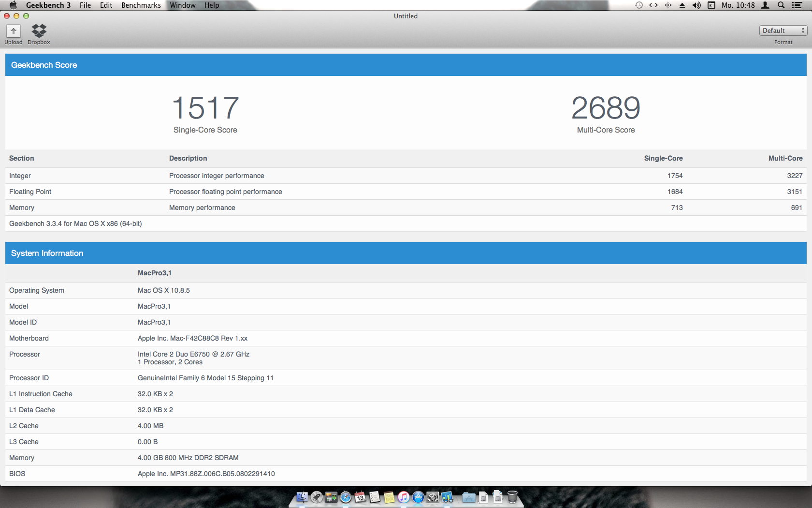Click the Bluetooth status icon
The width and height of the screenshot is (812, 508).
668,5
